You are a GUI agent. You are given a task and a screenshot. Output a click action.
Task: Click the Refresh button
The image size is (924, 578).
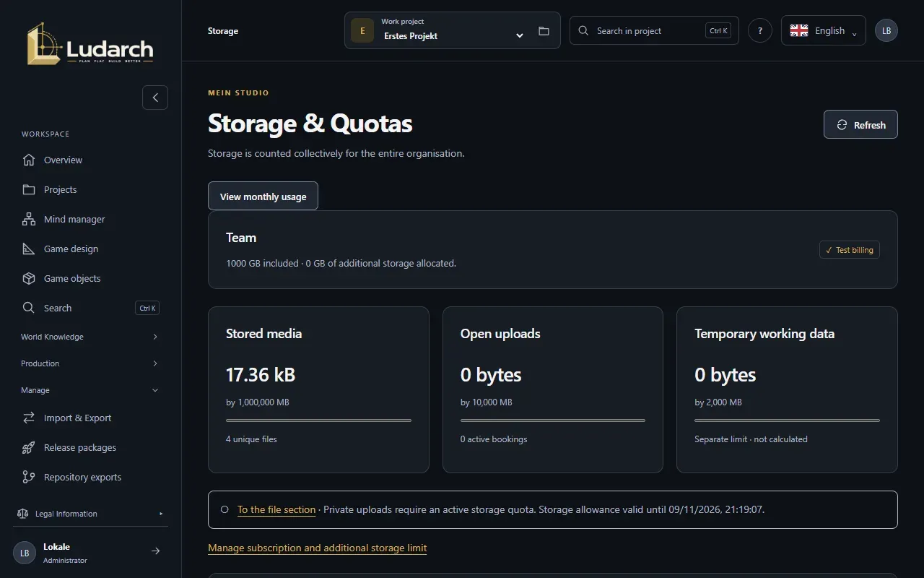(x=860, y=124)
